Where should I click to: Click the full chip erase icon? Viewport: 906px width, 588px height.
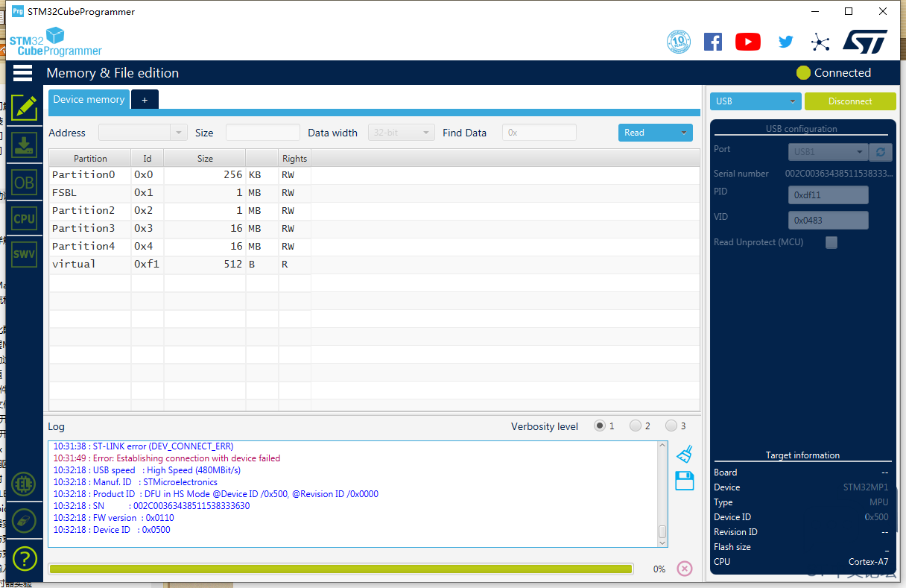click(24, 520)
